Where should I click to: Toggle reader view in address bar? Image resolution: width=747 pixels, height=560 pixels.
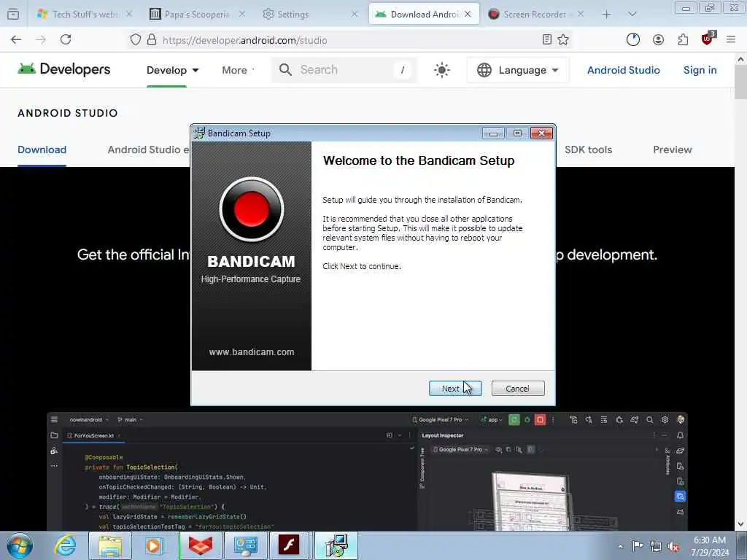point(546,40)
